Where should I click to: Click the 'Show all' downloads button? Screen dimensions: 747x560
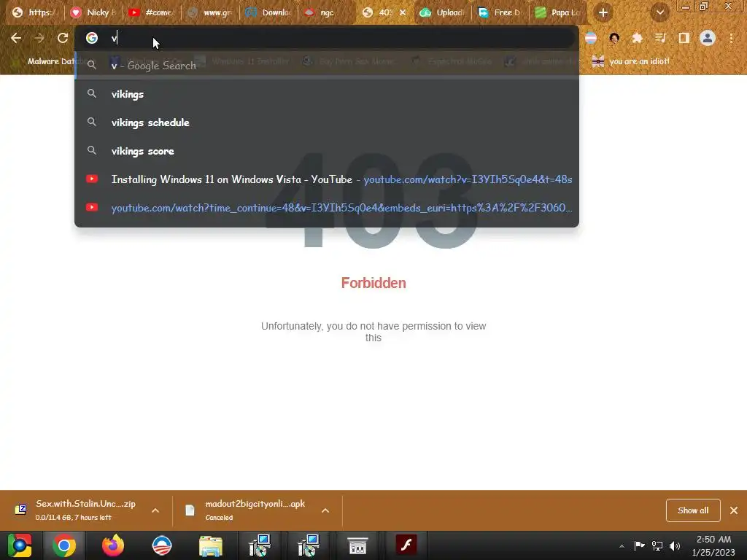coord(693,510)
